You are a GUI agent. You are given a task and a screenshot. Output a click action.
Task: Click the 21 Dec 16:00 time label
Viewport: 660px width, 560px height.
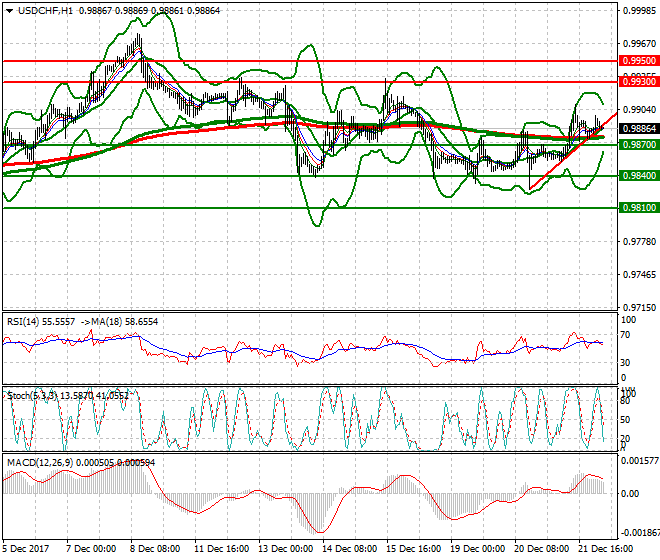coord(606,549)
